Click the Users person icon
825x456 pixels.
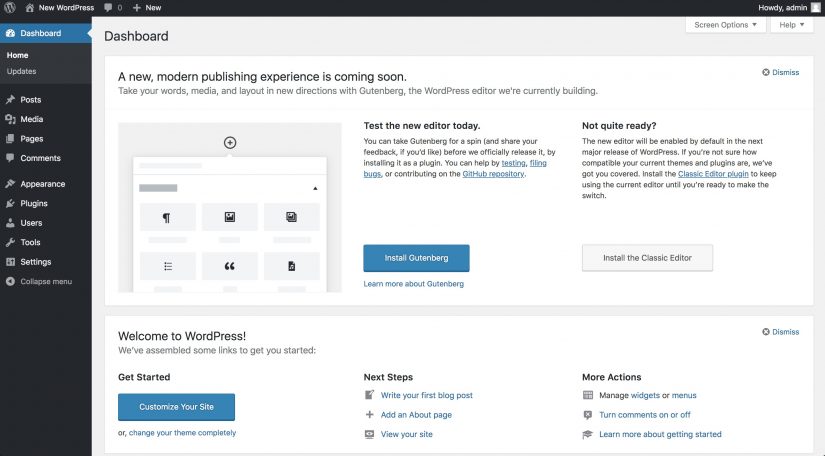point(10,222)
